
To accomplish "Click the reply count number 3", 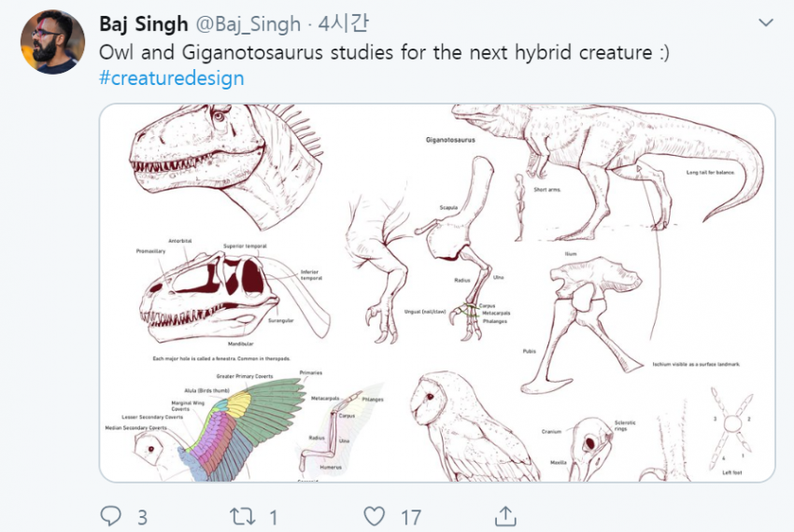I will 142,516.
